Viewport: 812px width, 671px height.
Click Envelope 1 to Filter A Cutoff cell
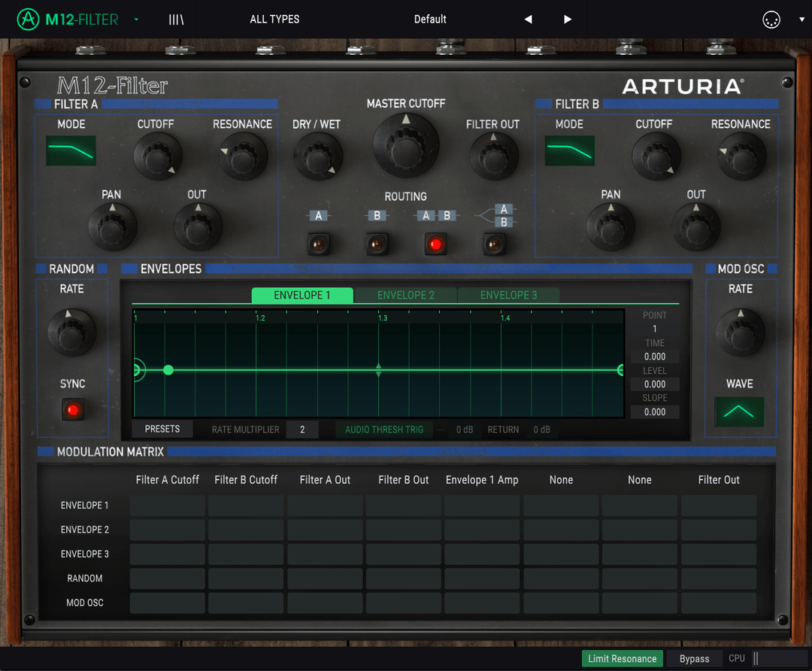(167, 506)
